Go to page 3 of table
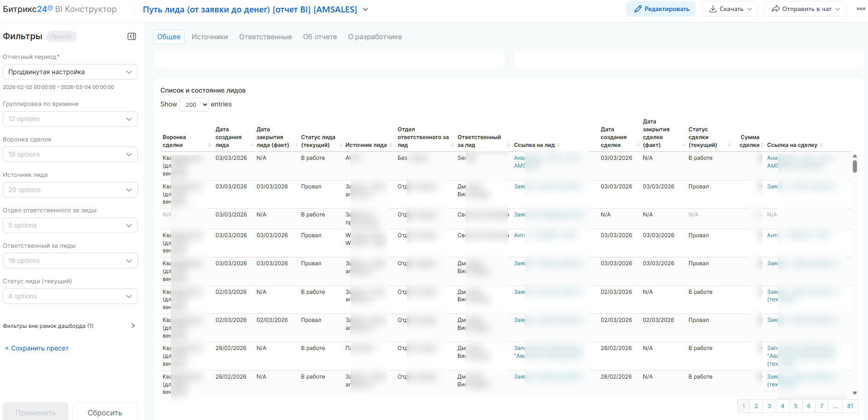The image size is (868, 420). 769,406
